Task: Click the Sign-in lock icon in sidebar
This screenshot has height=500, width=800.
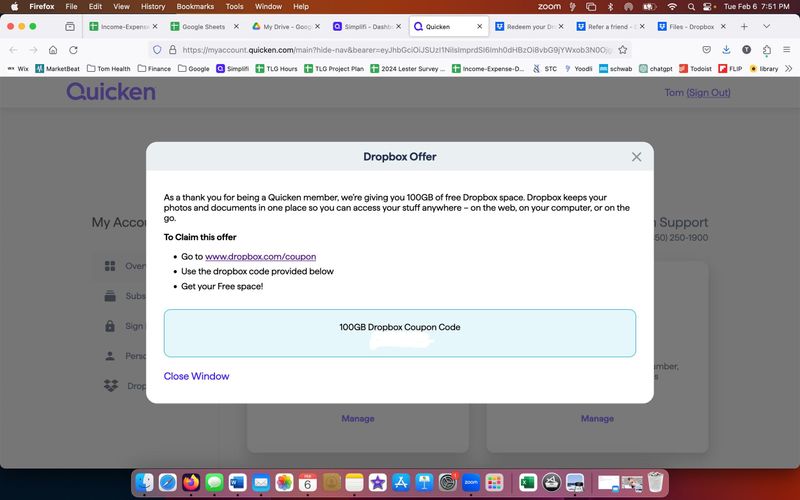Action: pyautogui.click(x=110, y=326)
